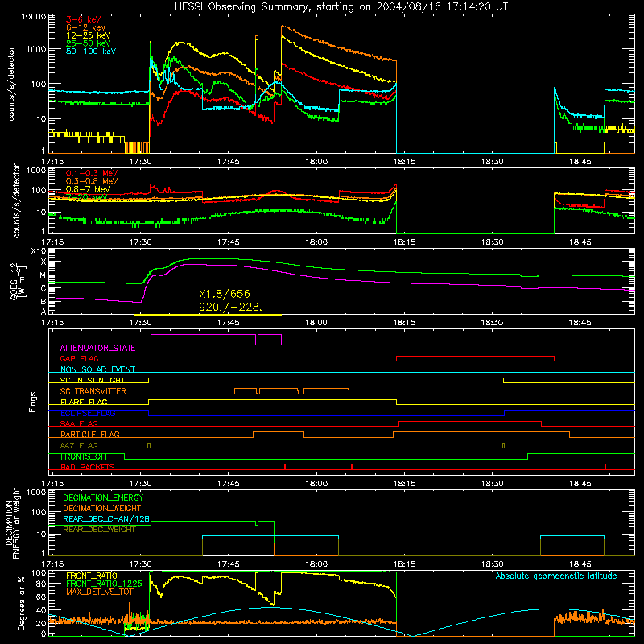Screen dimensions: 644x644
Task: Click the SAA_FLAG label
Action: coord(79,423)
